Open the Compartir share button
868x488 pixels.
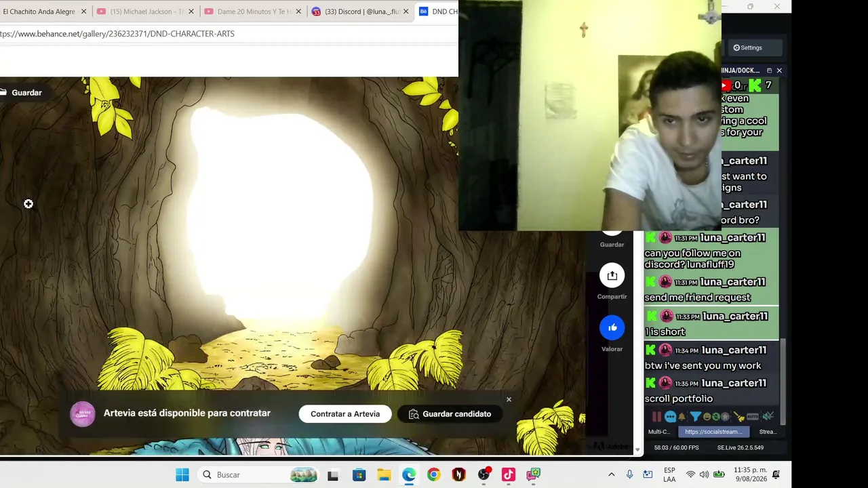[612, 275]
